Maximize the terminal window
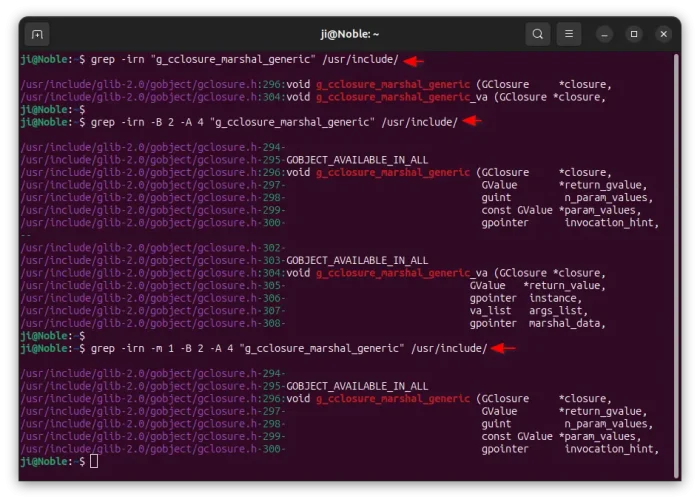700x502 pixels. [634, 34]
